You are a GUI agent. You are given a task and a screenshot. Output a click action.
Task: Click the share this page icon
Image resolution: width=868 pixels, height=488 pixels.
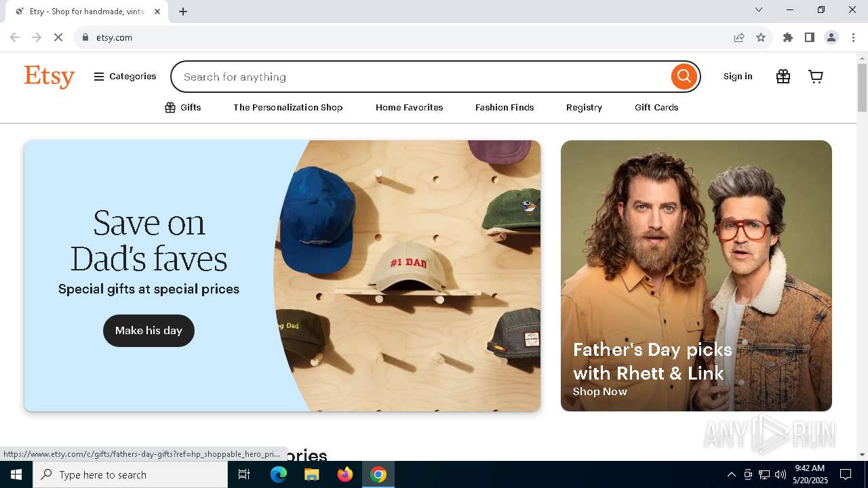pos(739,37)
